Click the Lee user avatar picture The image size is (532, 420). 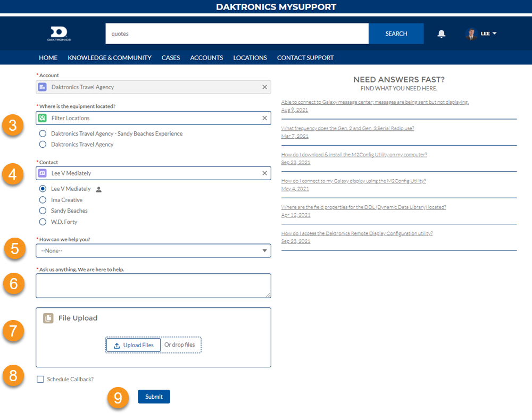(470, 34)
